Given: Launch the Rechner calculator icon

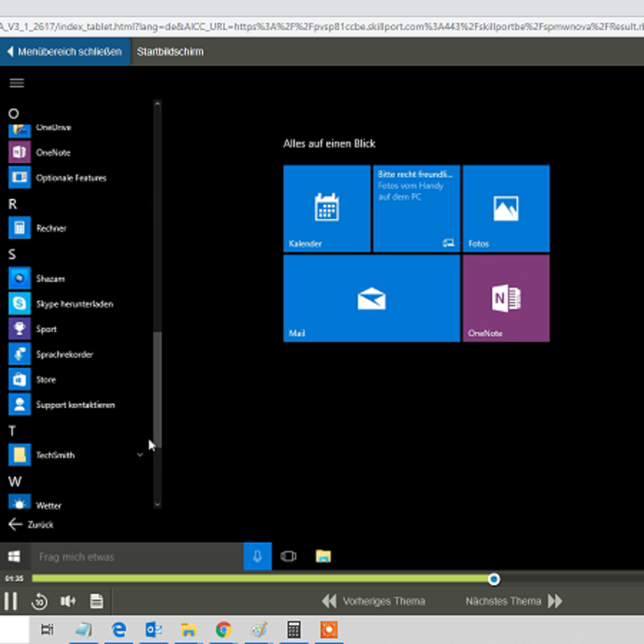Looking at the screenshot, I should [x=19, y=228].
